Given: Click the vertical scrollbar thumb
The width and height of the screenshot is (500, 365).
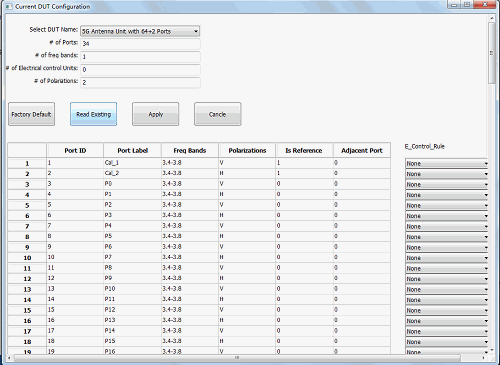Looking at the screenshot, I should pyautogui.click(x=492, y=53).
